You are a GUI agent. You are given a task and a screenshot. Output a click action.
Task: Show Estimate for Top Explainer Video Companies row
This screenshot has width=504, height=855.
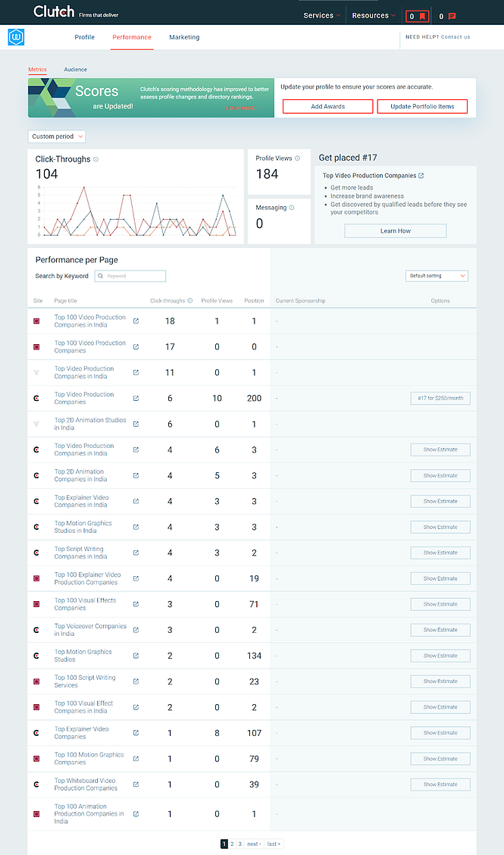(440, 733)
